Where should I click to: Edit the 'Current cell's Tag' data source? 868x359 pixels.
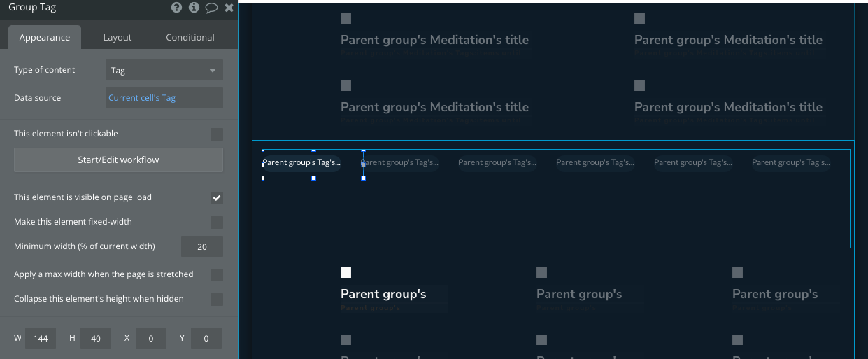click(164, 98)
